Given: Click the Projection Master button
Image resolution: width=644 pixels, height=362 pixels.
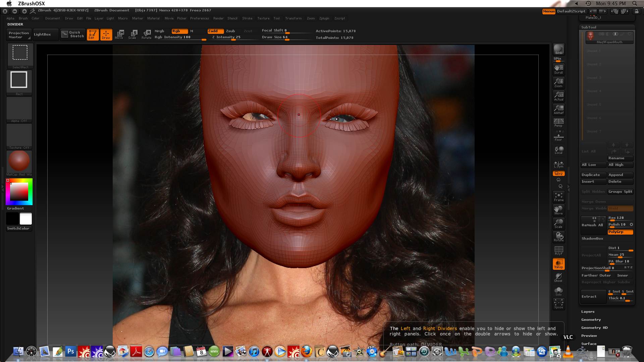Looking at the screenshot, I should (19, 35).
